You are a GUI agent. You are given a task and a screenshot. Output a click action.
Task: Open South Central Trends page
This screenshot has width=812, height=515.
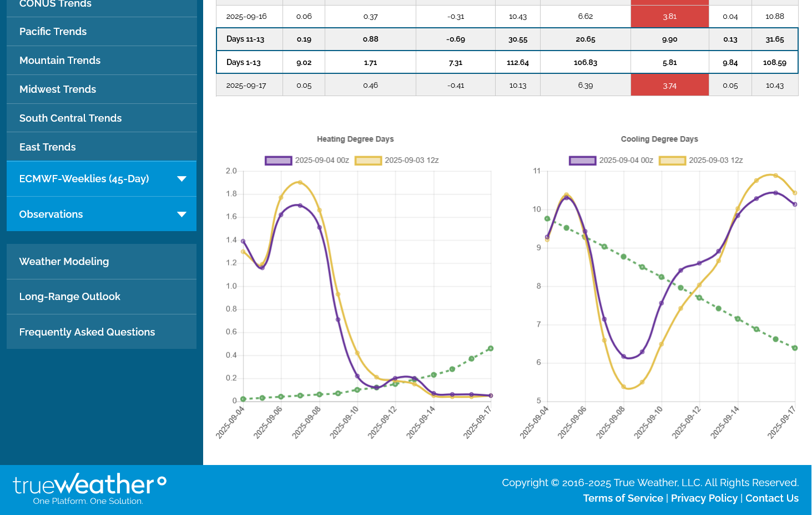click(70, 118)
